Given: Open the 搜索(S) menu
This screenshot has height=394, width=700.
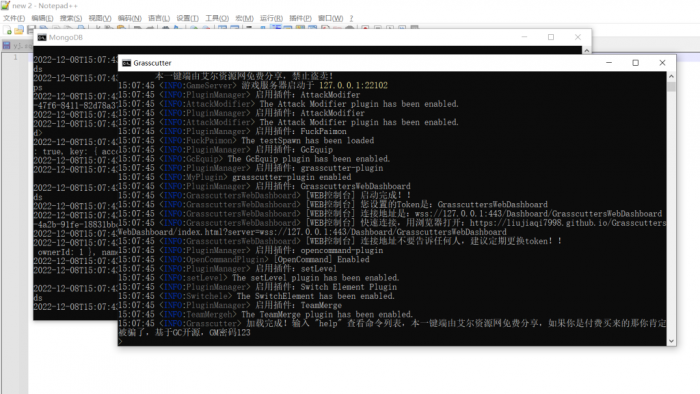Looking at the screenshot, I should point(71,18).
